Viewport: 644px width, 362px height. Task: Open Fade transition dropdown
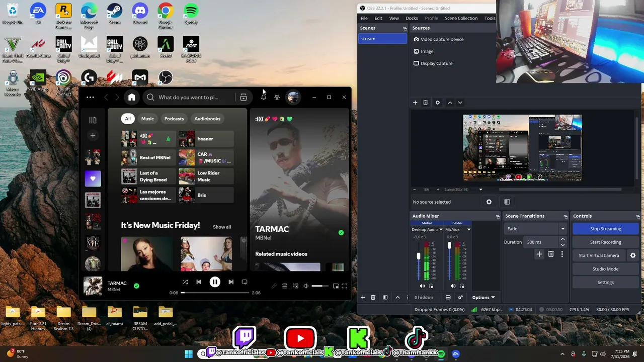(x=536, y=229)
